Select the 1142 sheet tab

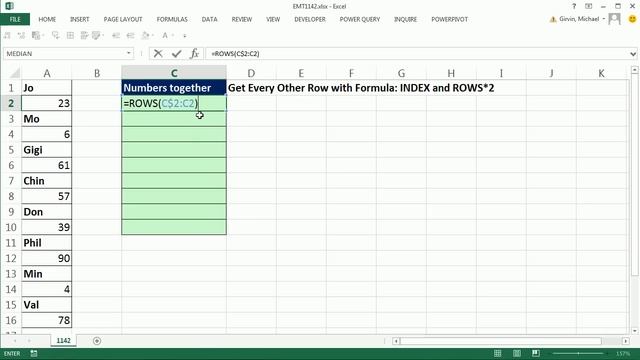click(x=63, y=340)
